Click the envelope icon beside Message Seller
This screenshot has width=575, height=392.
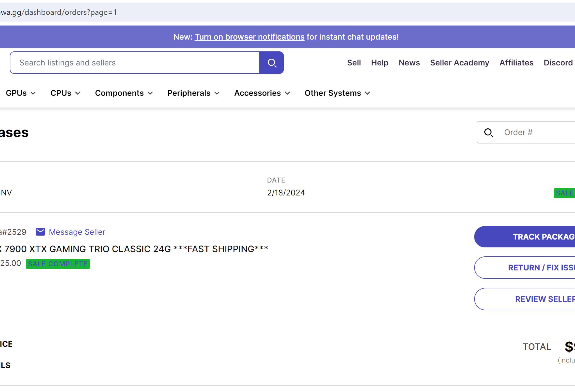pos(40,232)
